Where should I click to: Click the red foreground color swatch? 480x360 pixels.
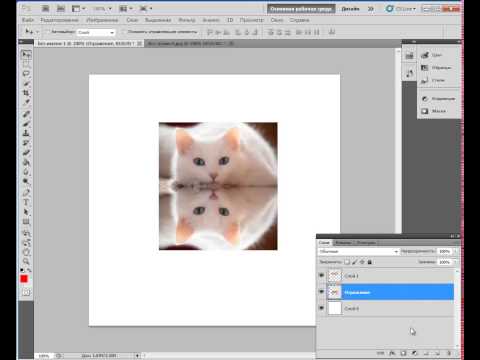[x=24, y=279]
